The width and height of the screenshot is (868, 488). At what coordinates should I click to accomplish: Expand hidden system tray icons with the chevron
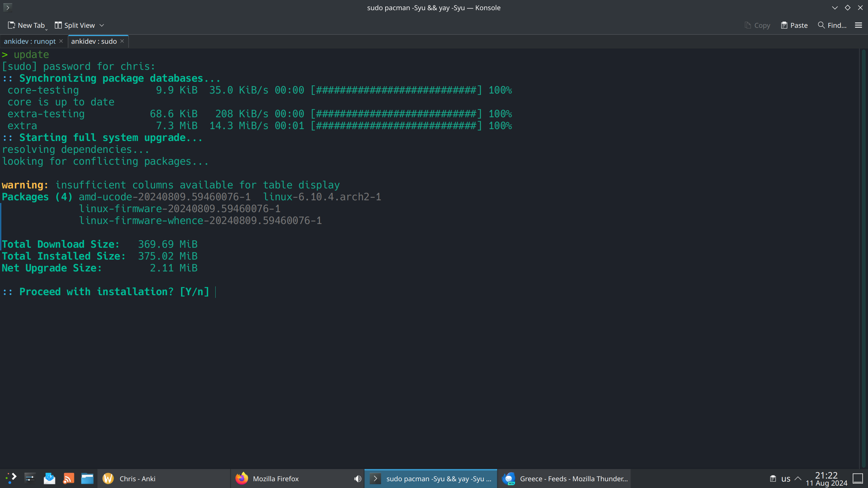click(x=797, y=479)
